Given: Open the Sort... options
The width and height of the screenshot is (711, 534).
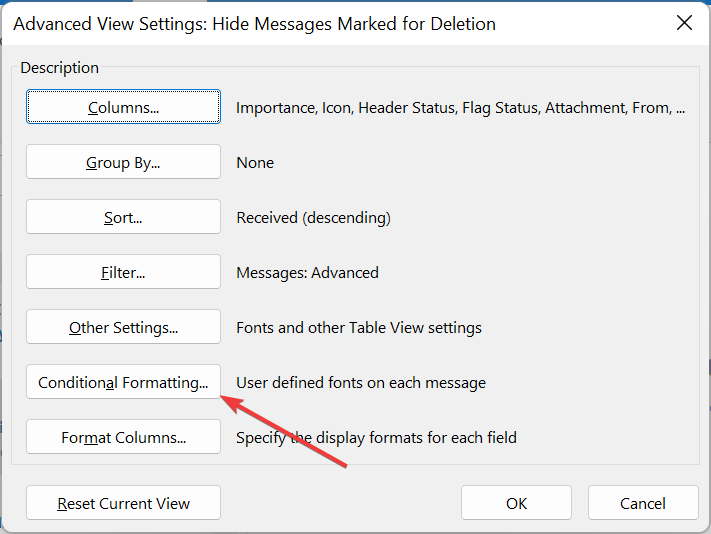Looking at the screenshot, I should [123, 217].
